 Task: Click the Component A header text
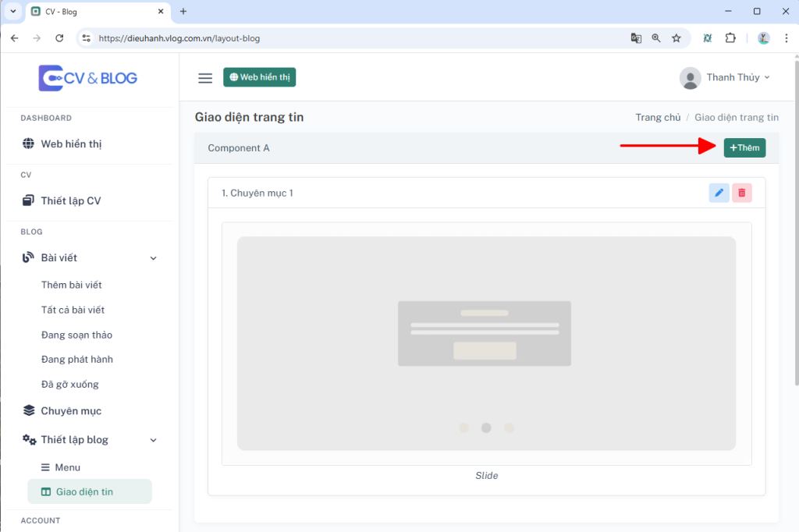239,148
